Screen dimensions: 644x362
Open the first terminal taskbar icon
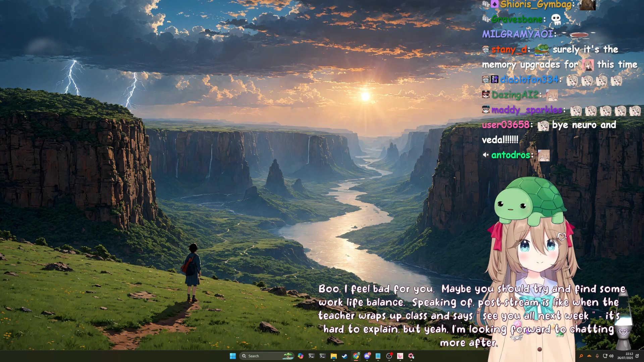tap(311, 356)
